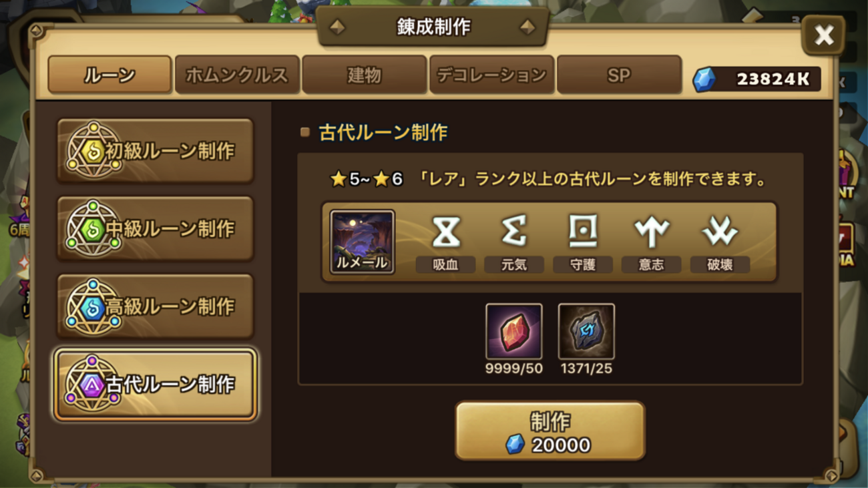Open the ルーン tab
Image resolution: width=868 pixels, height=488 pixels.
click(110, 75)
